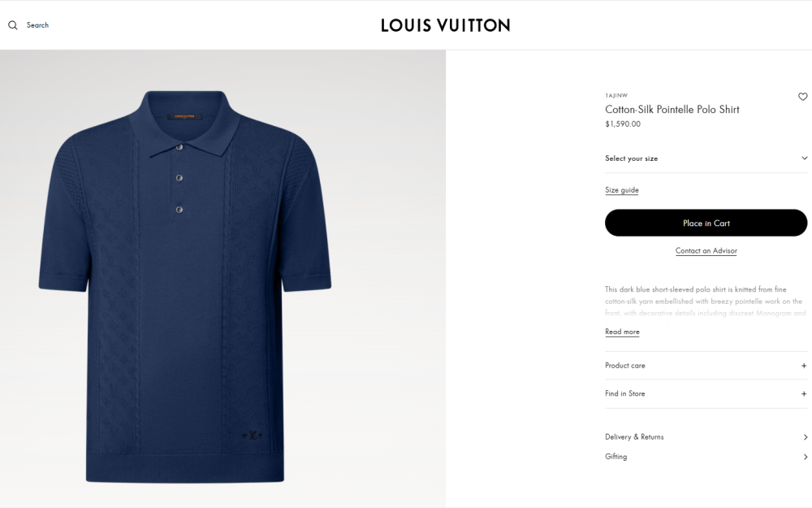Expand the Product care section
Image resolution: width=812 pixels, height=508 pixels.
[x=706, y=366]
